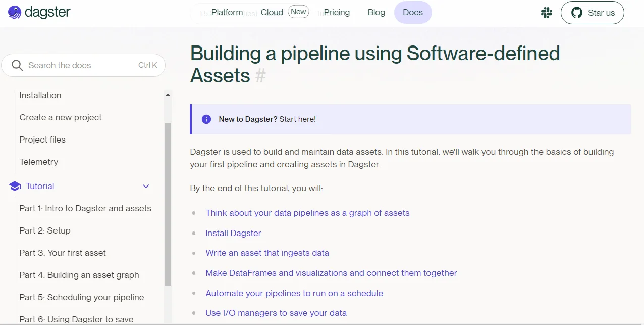The width and height of the screenshot is (644, 325).
Task: Open 'Automate your pipelines' link
Action: (x=294, y=293)
